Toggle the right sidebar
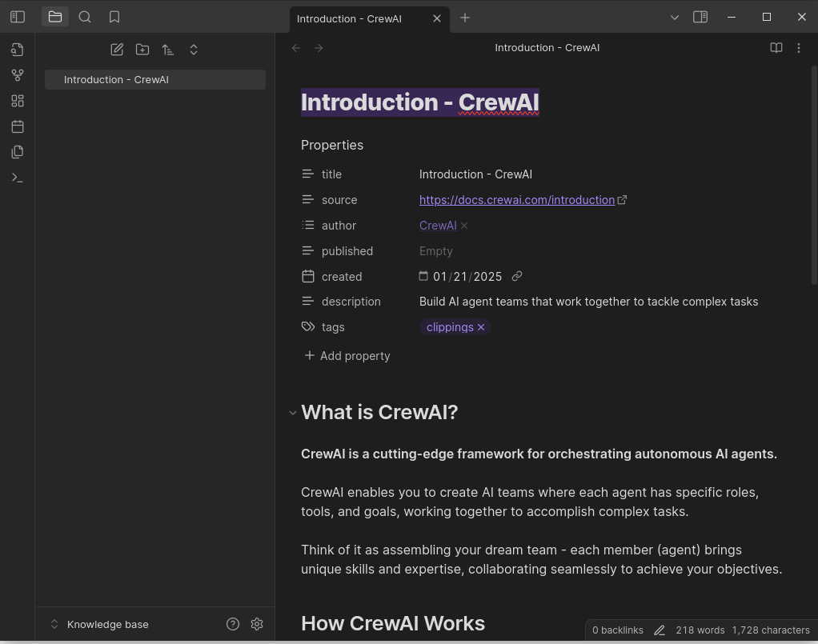Viewport: 818px width, 644px height. (700, 17)
